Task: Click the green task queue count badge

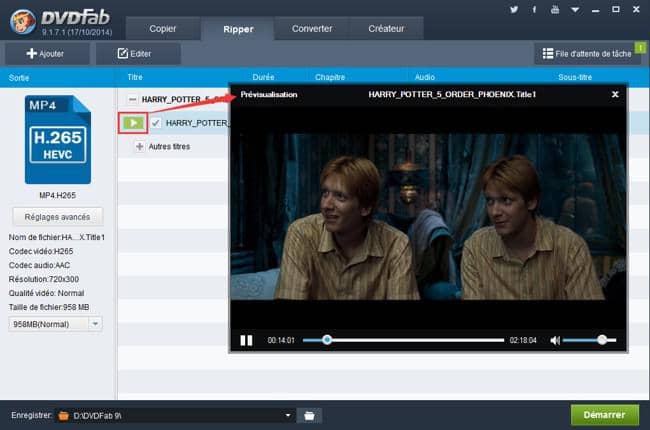Action: [x=640, y=48]
